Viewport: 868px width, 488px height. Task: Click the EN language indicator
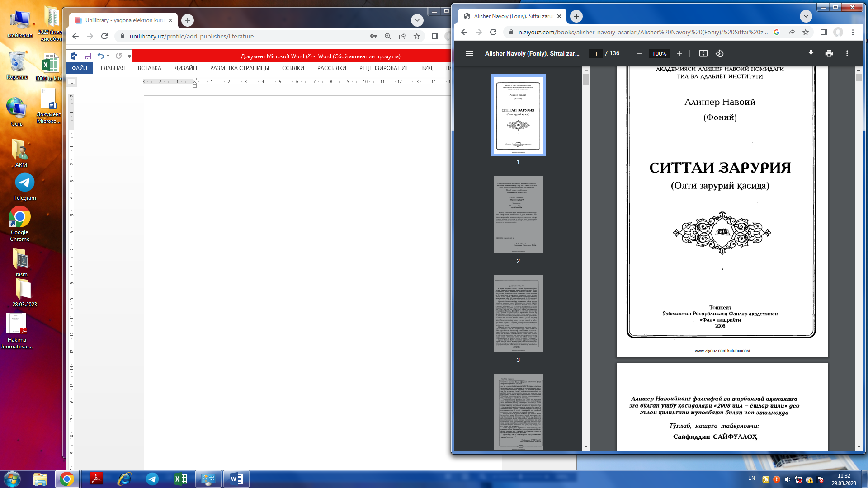751,478
